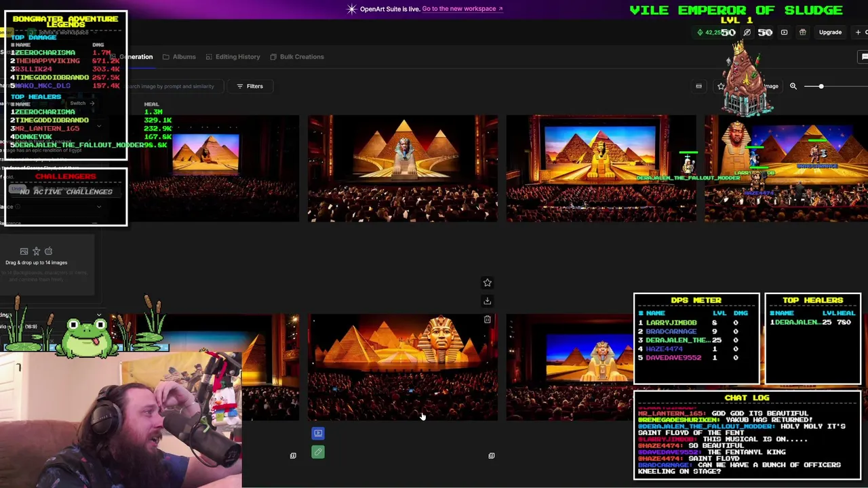This screenshot has width=868, height=488.
Task: Click the plus create button in header
Action: pyautogui.click(x=858, y=32)
